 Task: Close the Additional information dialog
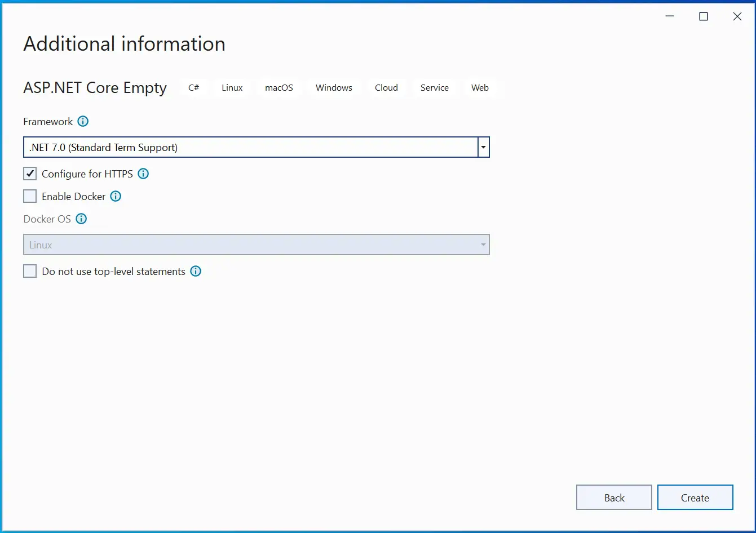[x=737, y=16]
